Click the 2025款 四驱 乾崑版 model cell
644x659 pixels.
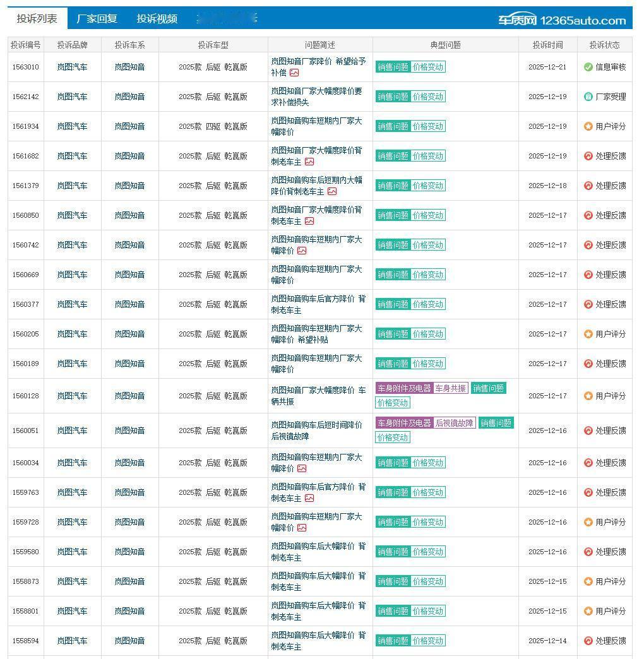213,126
